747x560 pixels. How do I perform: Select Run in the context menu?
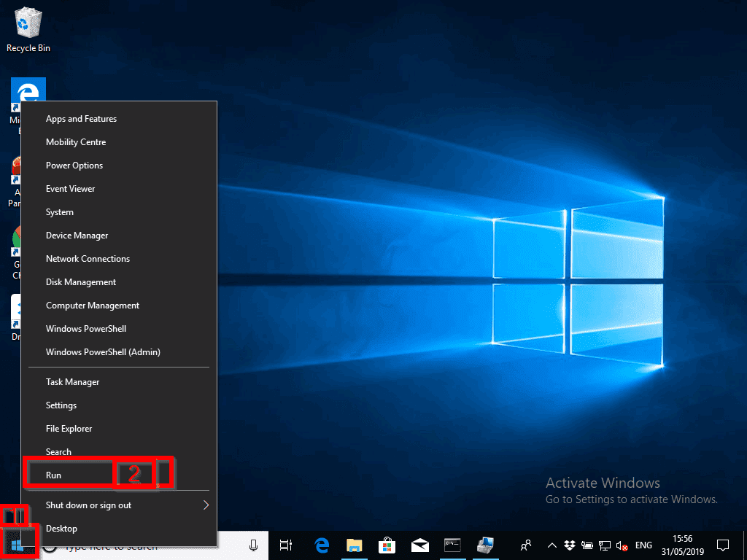pyautogui.click(x=119, y=475)
